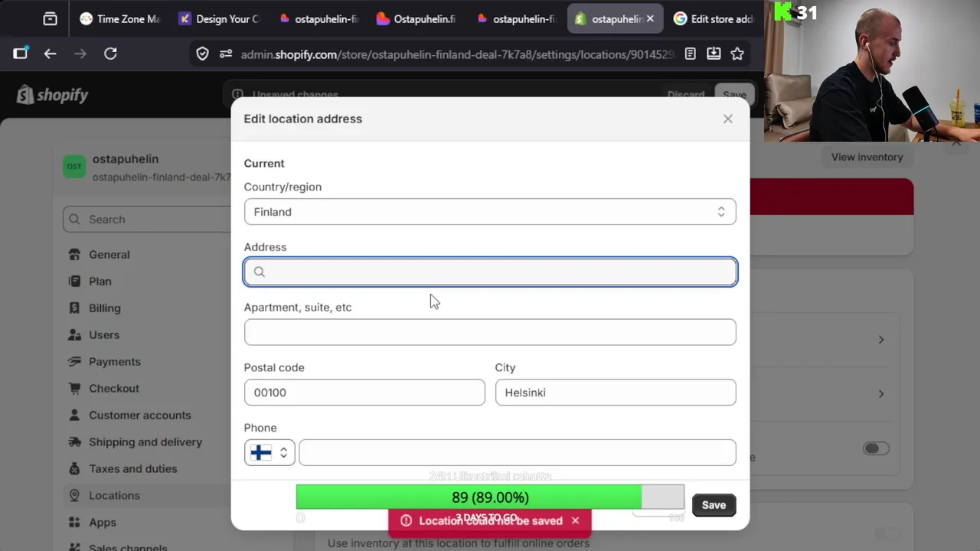Click the Address search field
Screen dimensions: 980x551
(x=490, y=272)
